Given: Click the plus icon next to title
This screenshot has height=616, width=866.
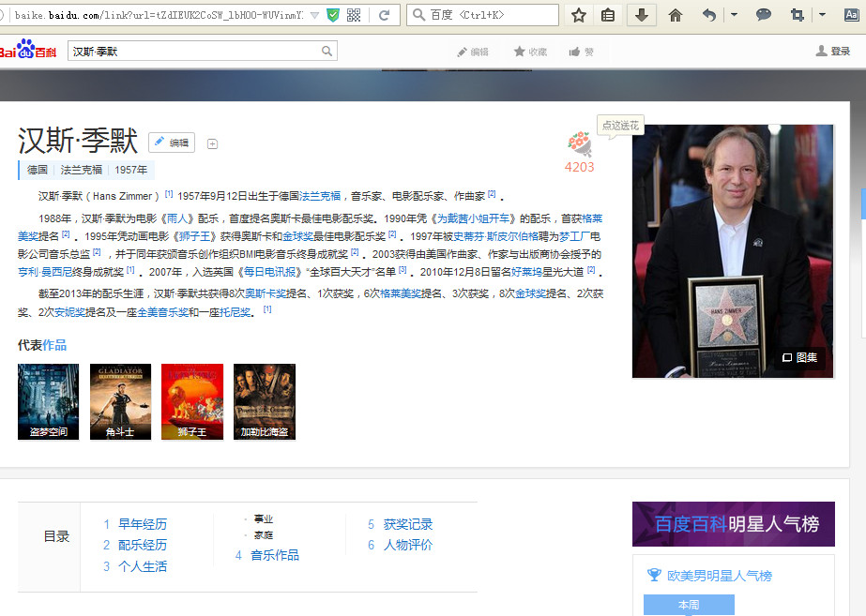Looking at the screenshot, I should click(212, 144).
